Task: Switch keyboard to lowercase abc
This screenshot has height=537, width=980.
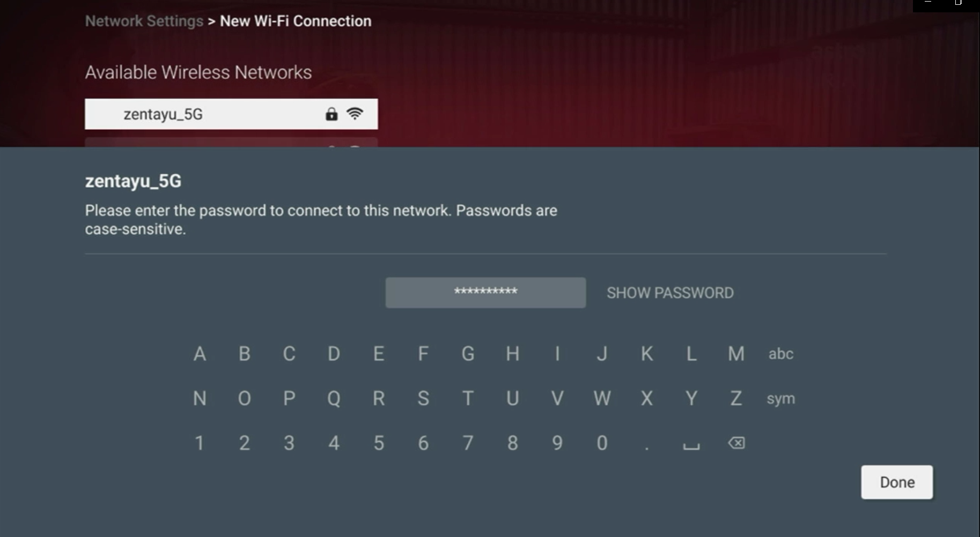Action: [780, 354]
